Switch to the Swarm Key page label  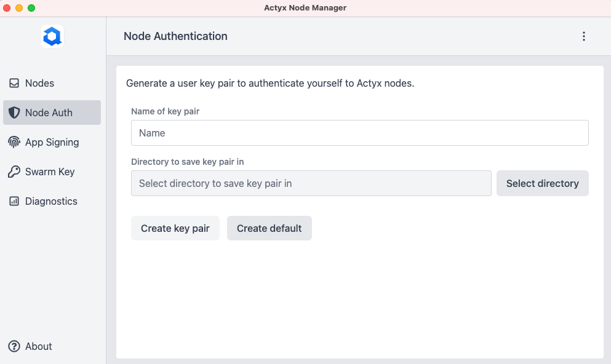(50, 172)
